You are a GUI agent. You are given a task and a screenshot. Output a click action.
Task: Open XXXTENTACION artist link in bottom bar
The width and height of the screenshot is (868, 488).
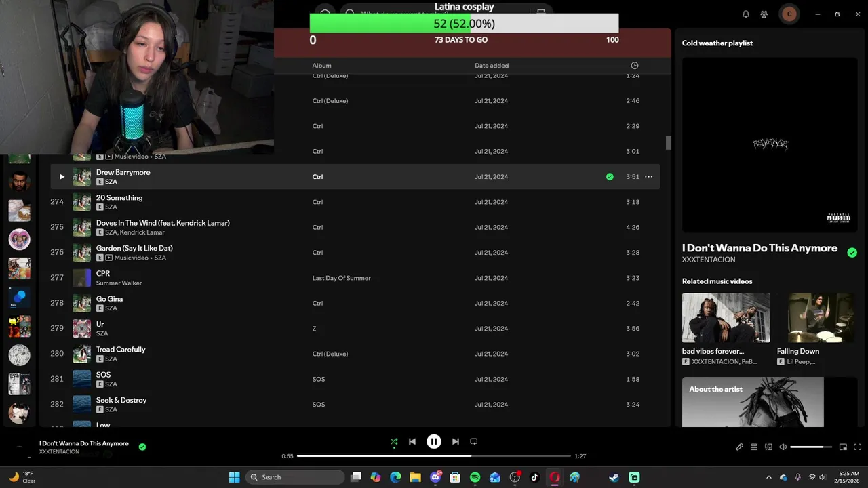pyautogui.click(x=59, y=452)
